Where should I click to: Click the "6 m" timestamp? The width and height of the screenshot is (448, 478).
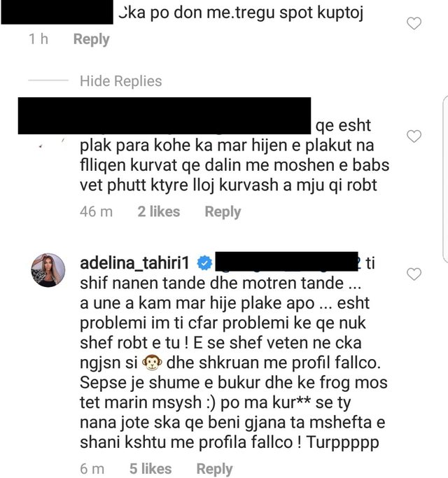[92, 469]
